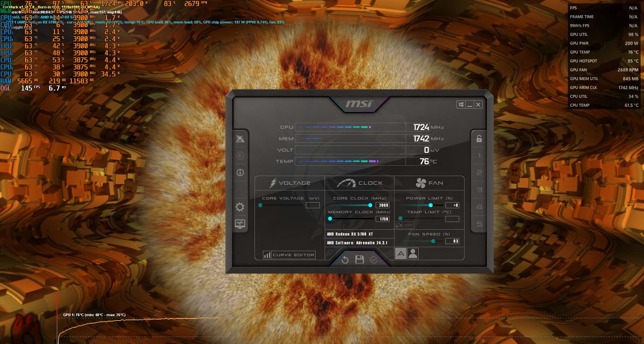The height and width of the screenshot is (344, 644).
Task: Focus the Core Clock field showing 2069
Action: 382,205
